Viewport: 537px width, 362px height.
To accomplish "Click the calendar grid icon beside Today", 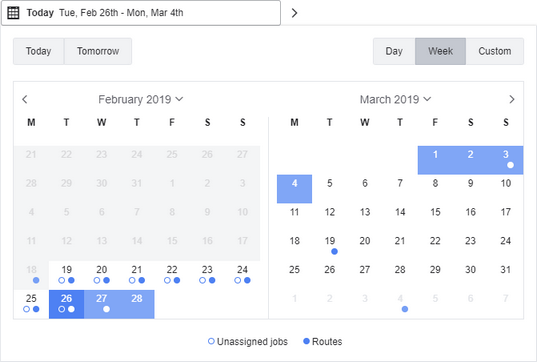I will point(13,13).
